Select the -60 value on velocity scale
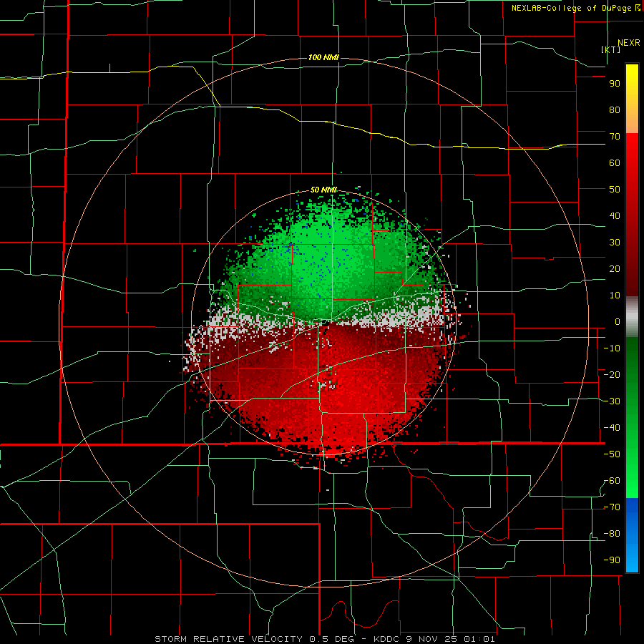This screenshot has width=644, height=644. (612, 481)
